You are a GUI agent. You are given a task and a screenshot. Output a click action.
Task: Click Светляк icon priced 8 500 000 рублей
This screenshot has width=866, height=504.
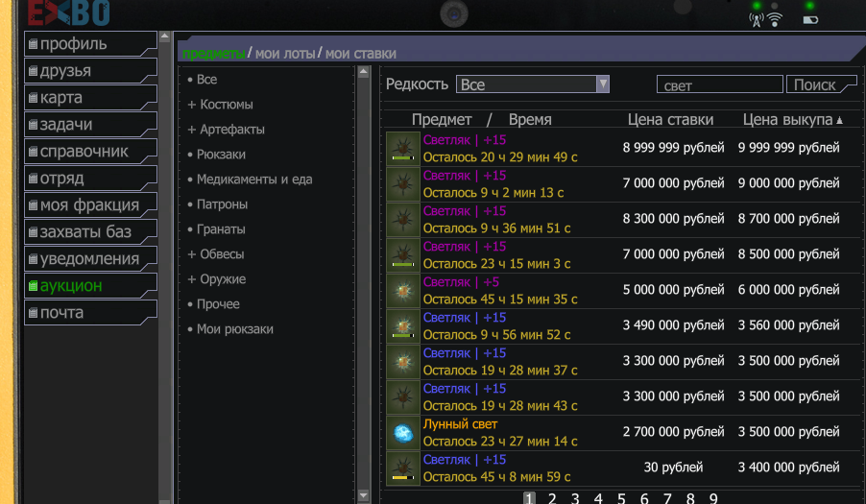tap(403, 255)
